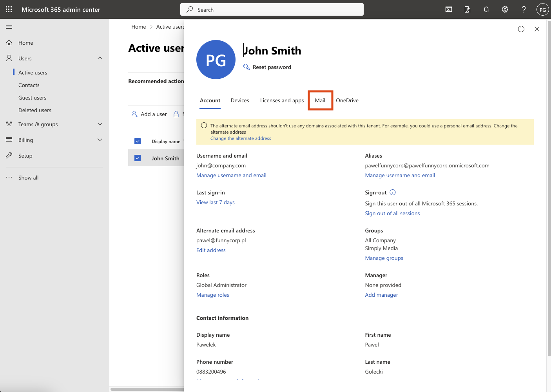Open the Mail tab
The image size is (551, 392).
[320, 100]
